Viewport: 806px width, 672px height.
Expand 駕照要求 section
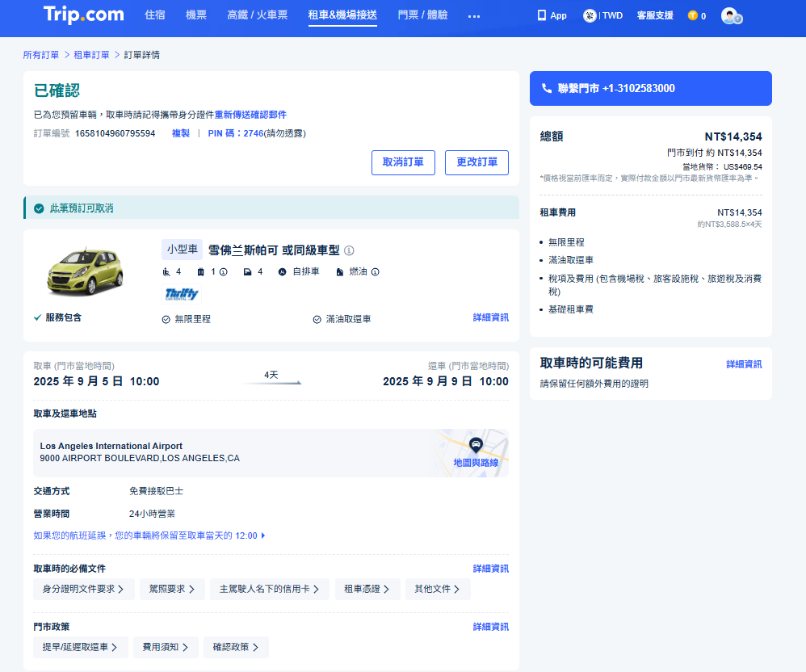pos(171,590)
